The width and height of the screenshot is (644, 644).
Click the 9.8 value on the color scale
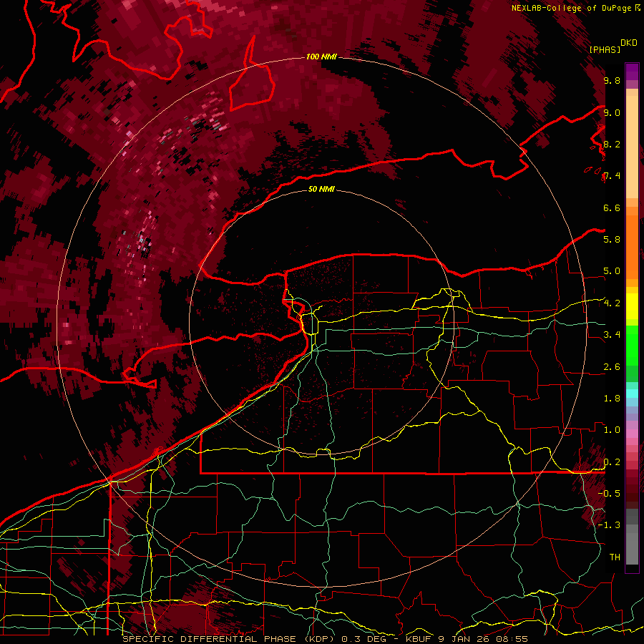click(x=612, y=81)
